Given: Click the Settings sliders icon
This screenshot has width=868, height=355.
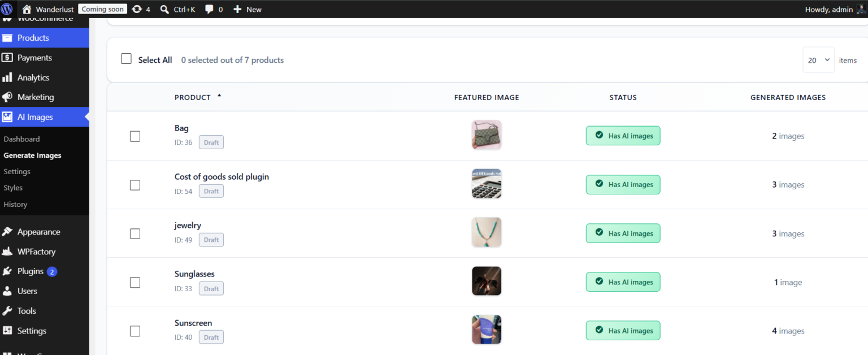Looking at the screenshot, I should (x=7, y=331).
